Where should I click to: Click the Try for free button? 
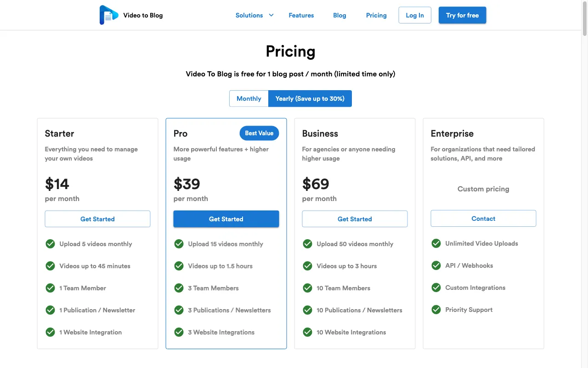[462, 15]
